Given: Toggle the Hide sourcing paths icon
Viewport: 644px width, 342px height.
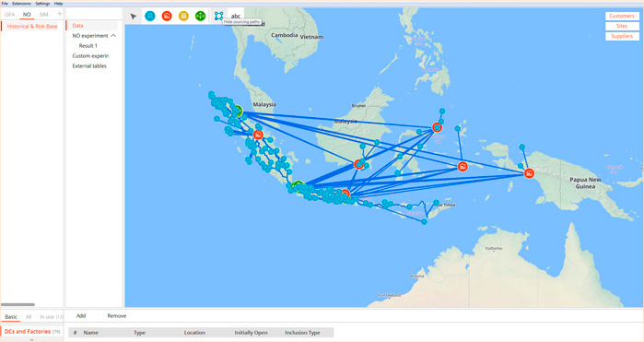Looking at the screenshot, I should point(218,16).
